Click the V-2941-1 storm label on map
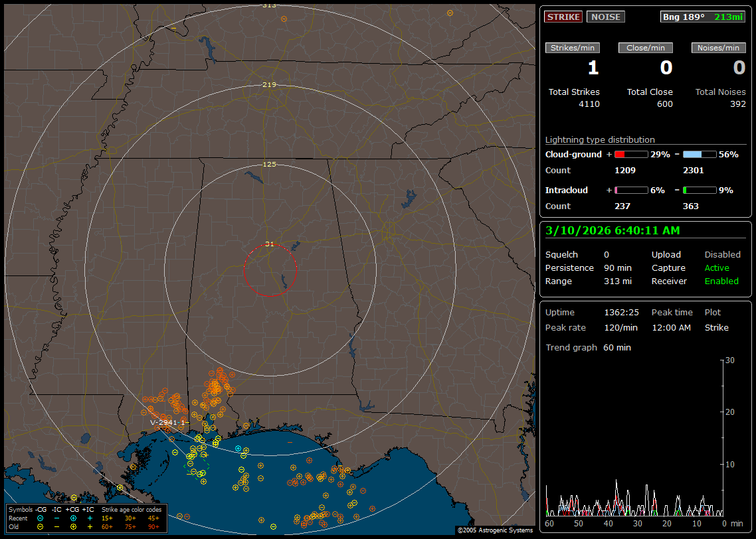The height and width of the screenshot is (539, 756). (x=167, y=422)
